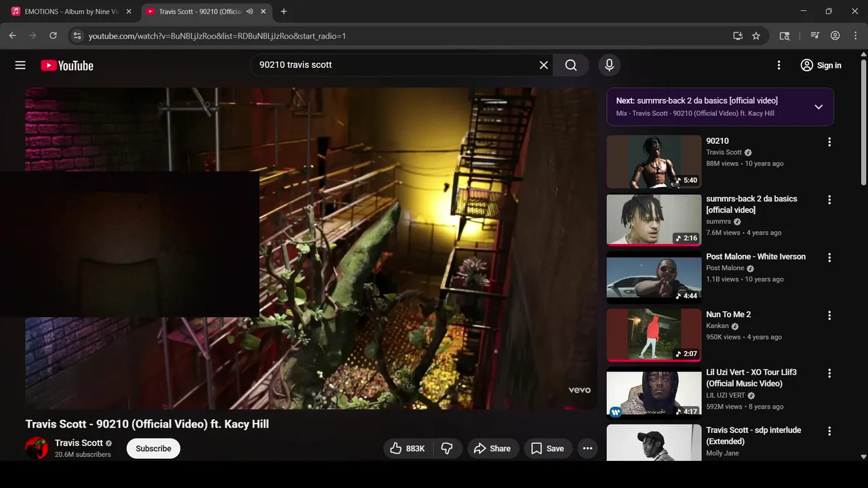
Task: Open options for summrs-back 2 da basics
Action: click(829, 200)
